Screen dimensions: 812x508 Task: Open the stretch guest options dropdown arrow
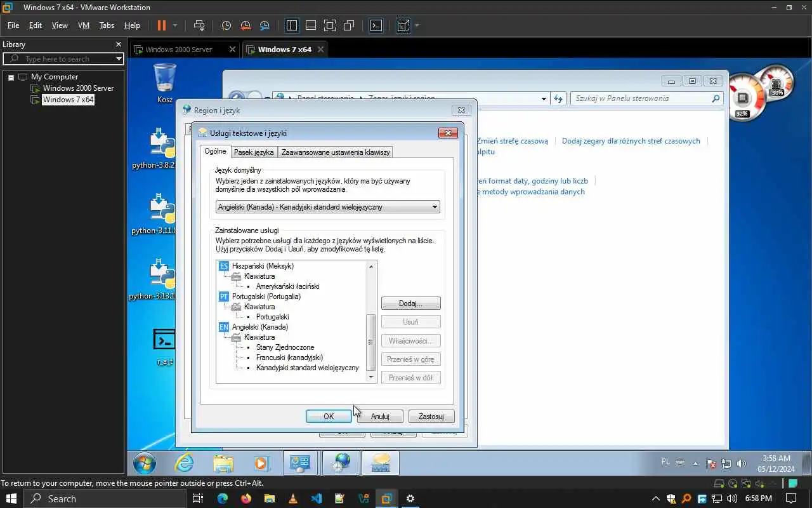pos(417,25)
